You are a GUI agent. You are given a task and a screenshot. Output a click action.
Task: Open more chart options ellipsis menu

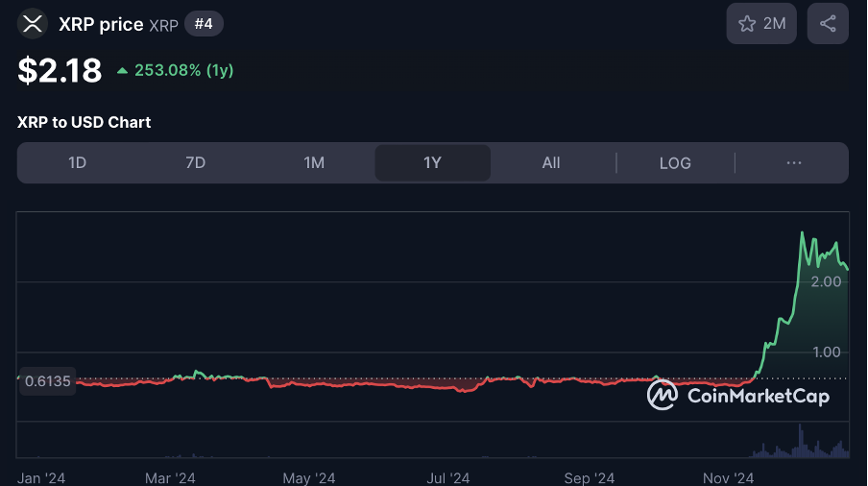(x=794, y=163)
